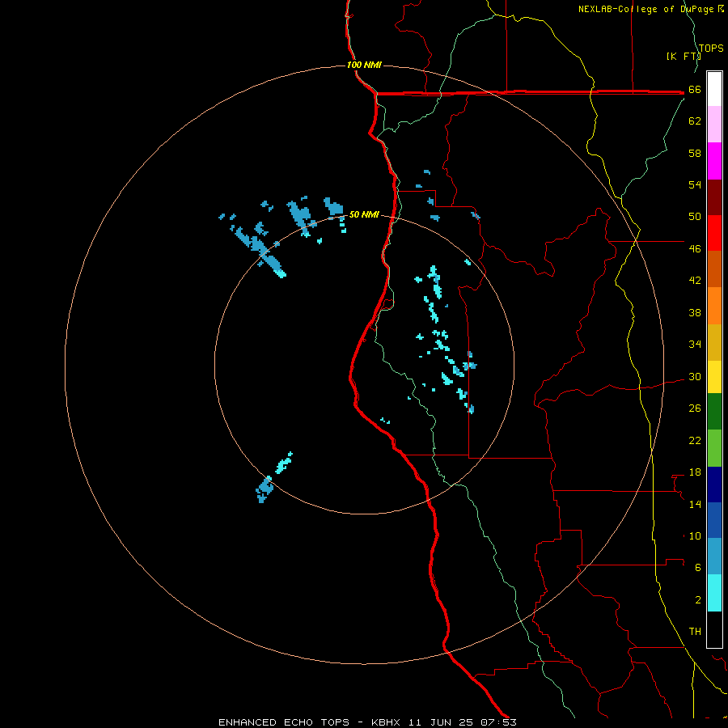Screen dimensions: 728x728
Task: Click the 26 legend value
Action: click(695, 408)
